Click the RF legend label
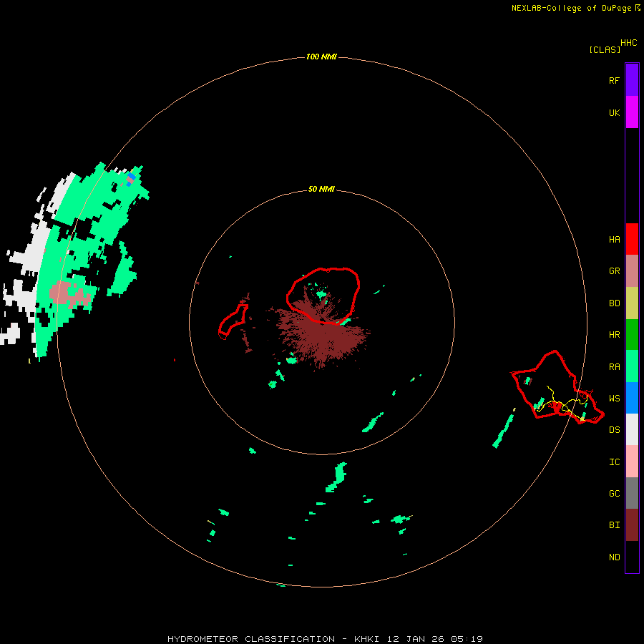This screenshot has height=644, width=644. point(614,80)
